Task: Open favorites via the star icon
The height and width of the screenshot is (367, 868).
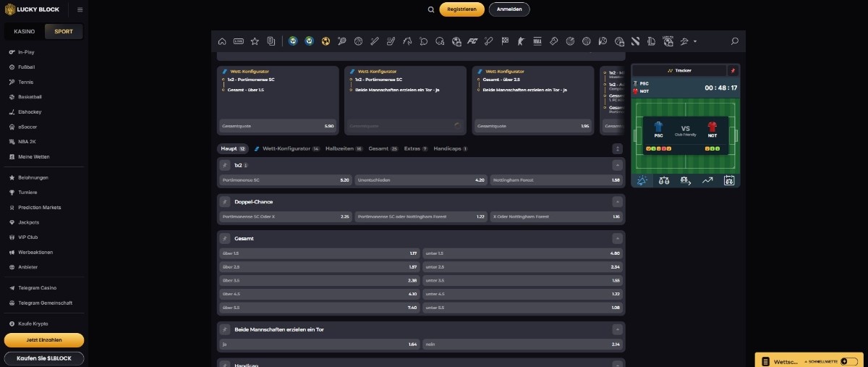Action: click(x=254, y=41)
